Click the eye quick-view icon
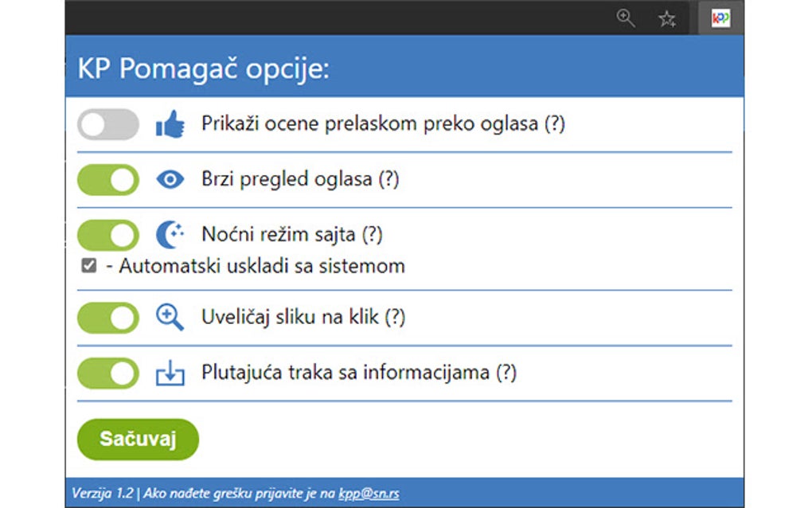 coord(170,180)
